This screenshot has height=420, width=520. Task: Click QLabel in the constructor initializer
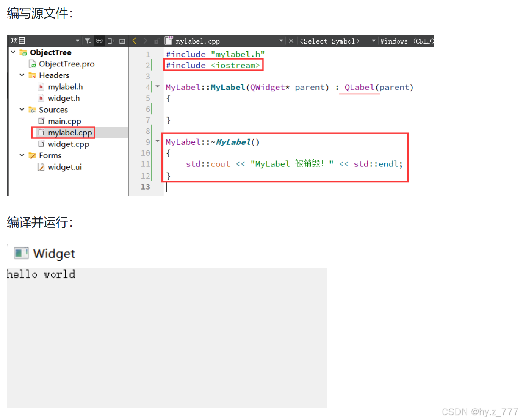point(359,87)
